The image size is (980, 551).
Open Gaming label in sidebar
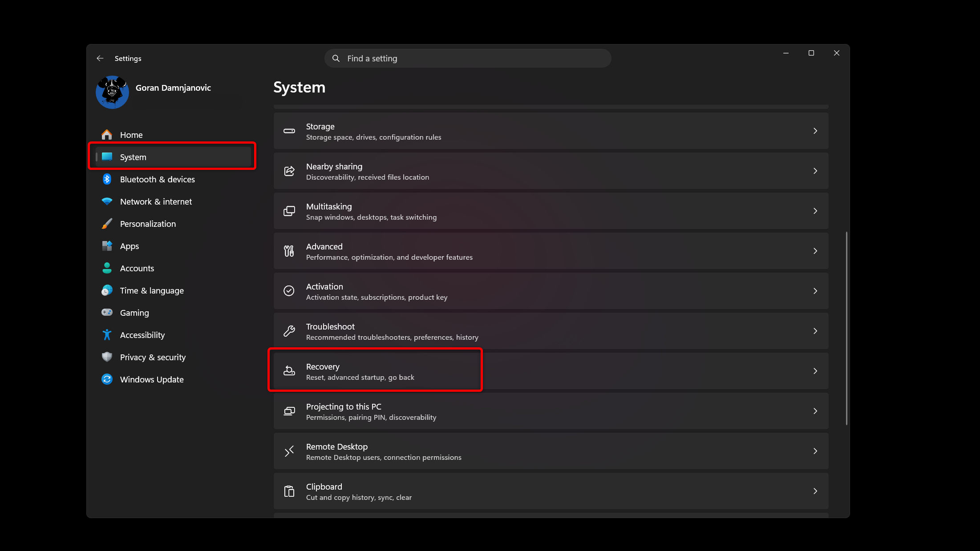[134, 313]
